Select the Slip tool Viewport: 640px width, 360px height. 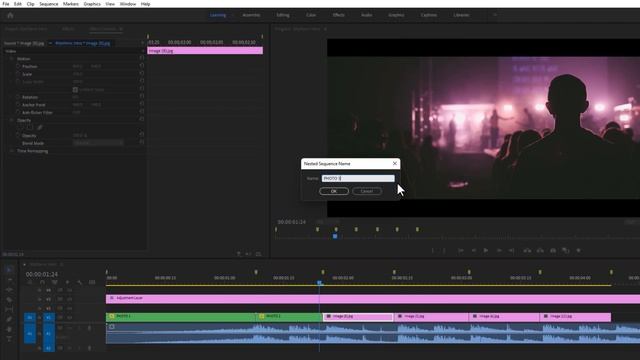click(x=10, y=309)
